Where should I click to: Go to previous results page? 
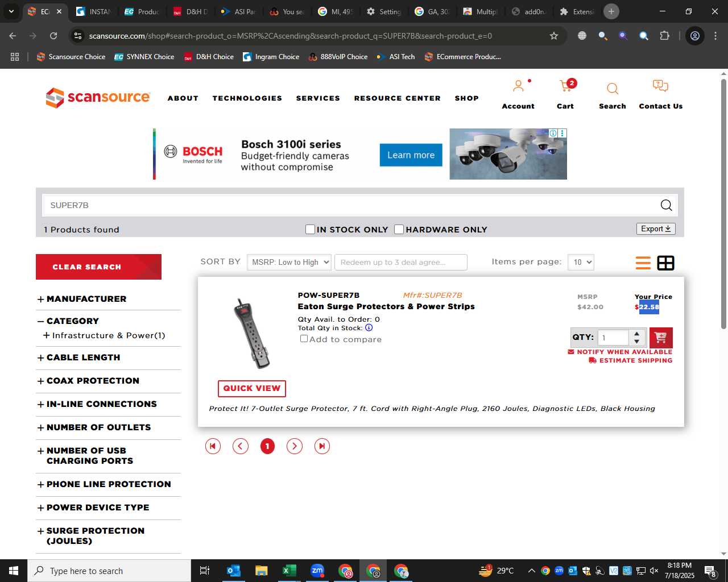point(241,446)
